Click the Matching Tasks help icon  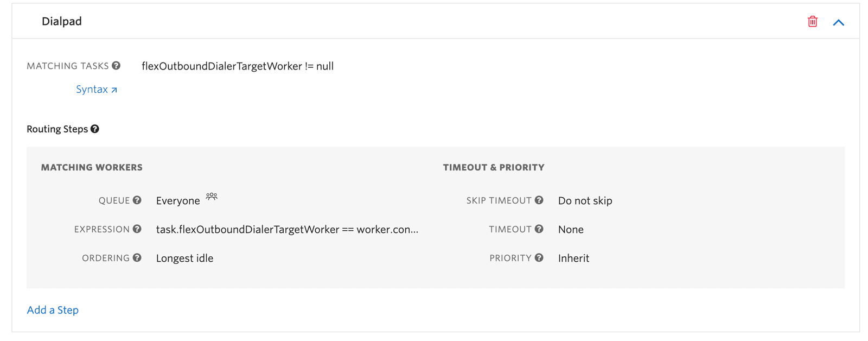click(116, 65)
